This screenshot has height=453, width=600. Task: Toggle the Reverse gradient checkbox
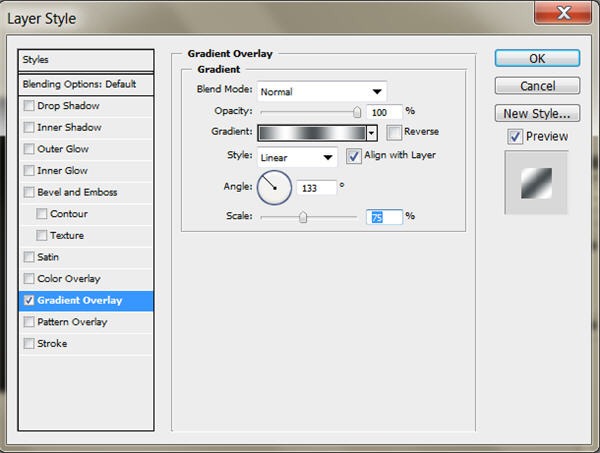click(x=393, y=132)
